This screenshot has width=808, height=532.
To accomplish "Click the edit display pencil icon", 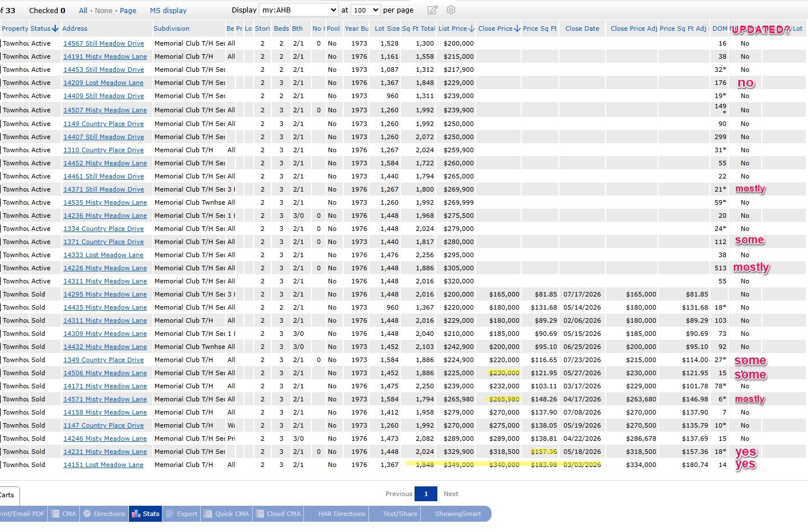I will [x=433, y=10].
